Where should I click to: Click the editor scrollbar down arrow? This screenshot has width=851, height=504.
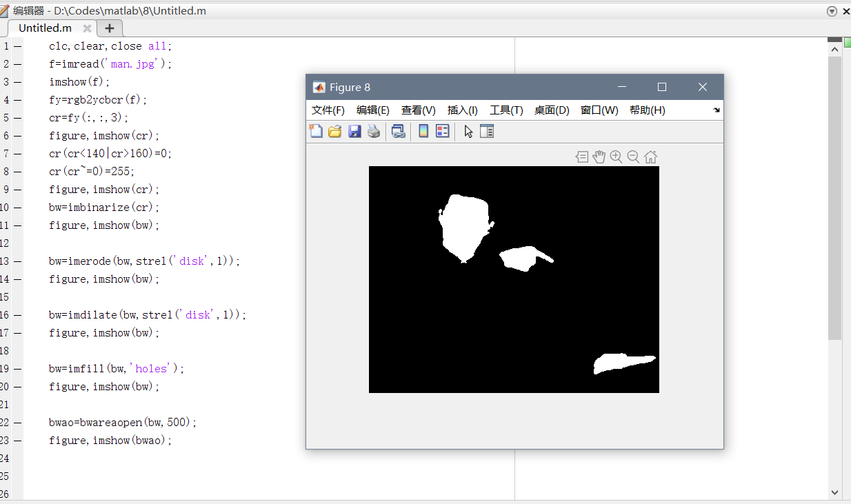(x=834, y=492)
